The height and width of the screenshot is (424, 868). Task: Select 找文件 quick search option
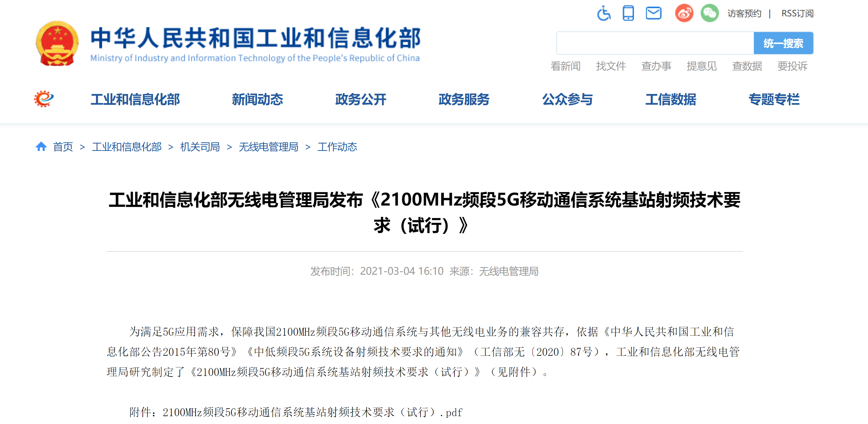[611, 66]
